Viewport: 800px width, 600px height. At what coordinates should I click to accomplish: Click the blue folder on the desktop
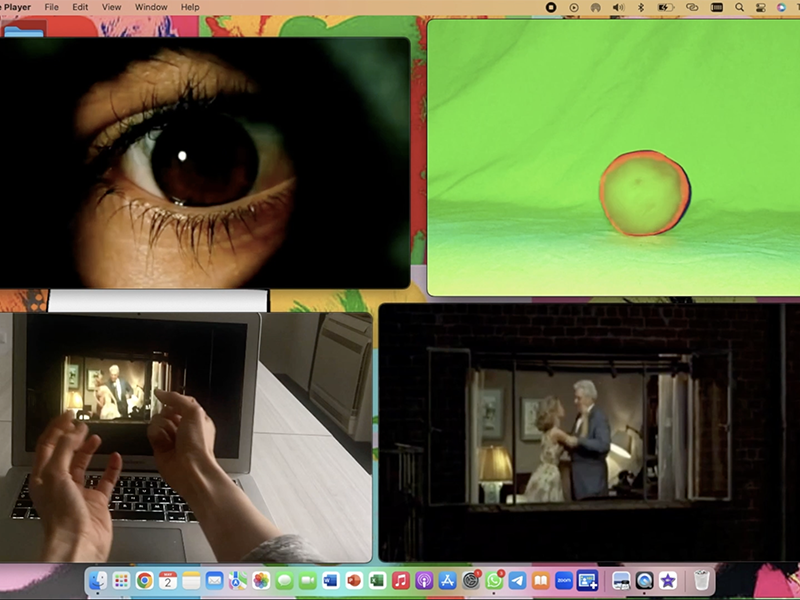point(23,31)
